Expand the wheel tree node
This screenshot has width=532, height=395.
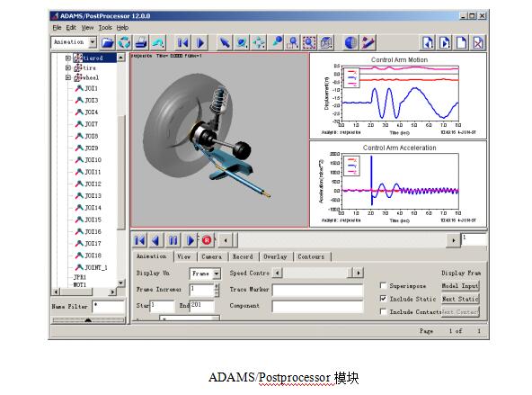[68, 77]
